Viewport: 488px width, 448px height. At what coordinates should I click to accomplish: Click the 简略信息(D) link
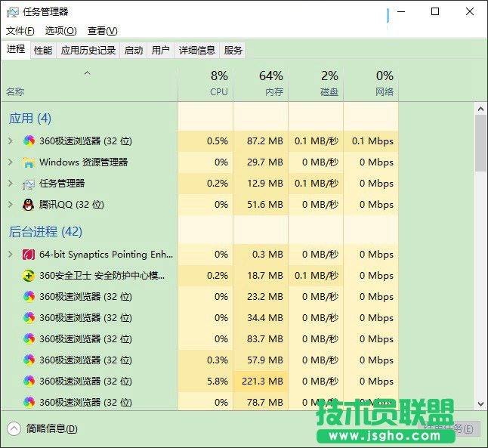click(51, 429)
